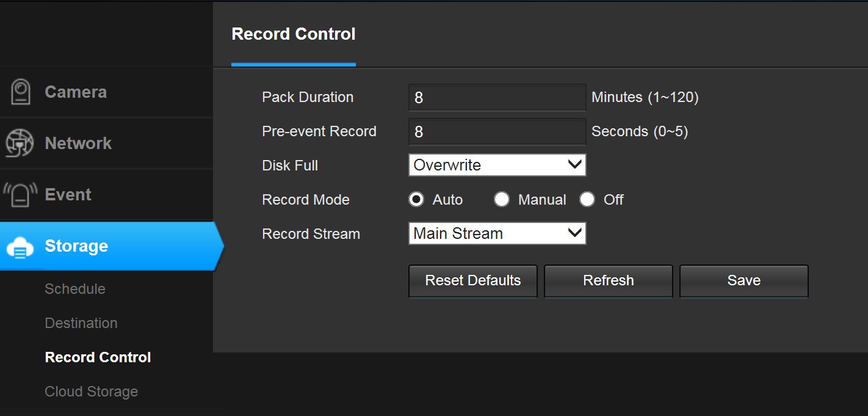Screen dimensions: 868x416
Task: Click the 'Pre-event Record' field label
Action: click(319, 131)
